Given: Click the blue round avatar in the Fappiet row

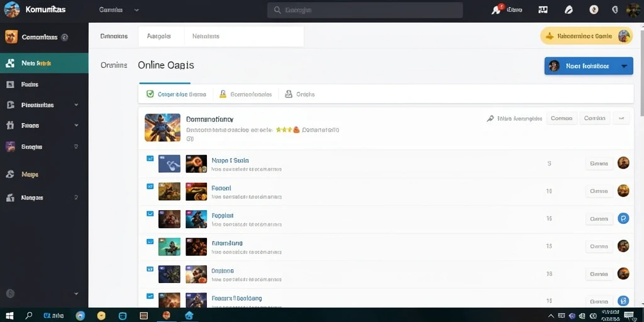Looking at the screenshot, I should [623, 218].
